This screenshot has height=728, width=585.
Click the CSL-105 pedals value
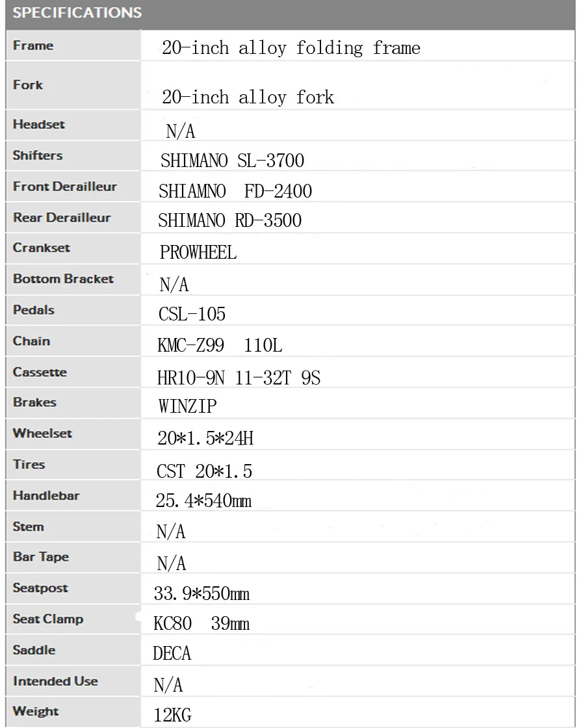point(192,315)
